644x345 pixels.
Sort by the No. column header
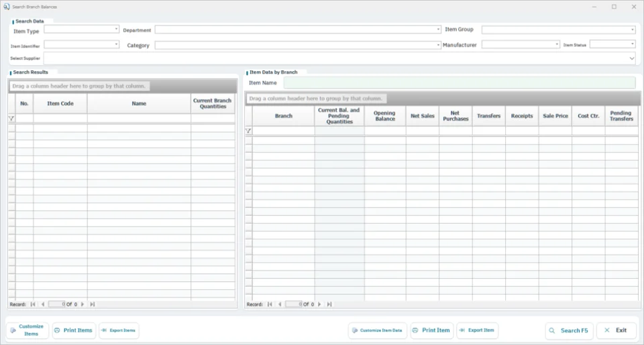[x=24, y=104]
